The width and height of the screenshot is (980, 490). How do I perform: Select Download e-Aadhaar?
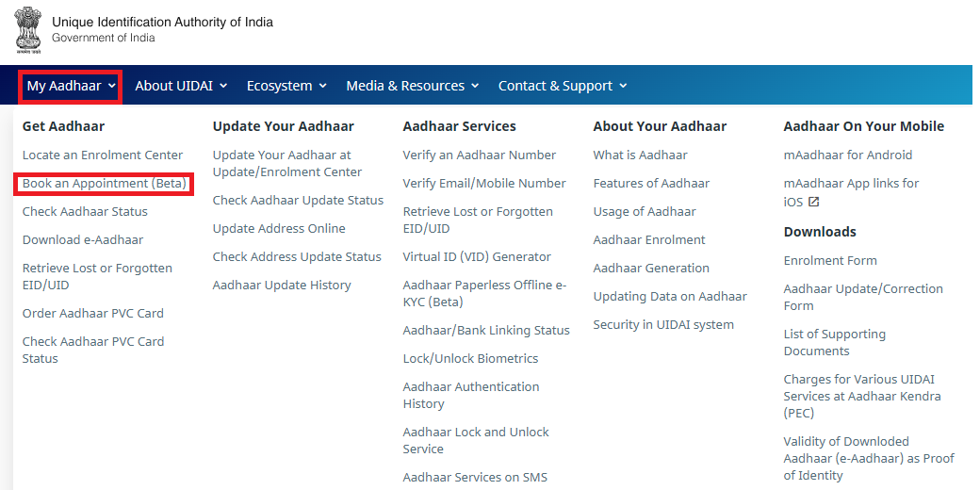coord(83,240)
